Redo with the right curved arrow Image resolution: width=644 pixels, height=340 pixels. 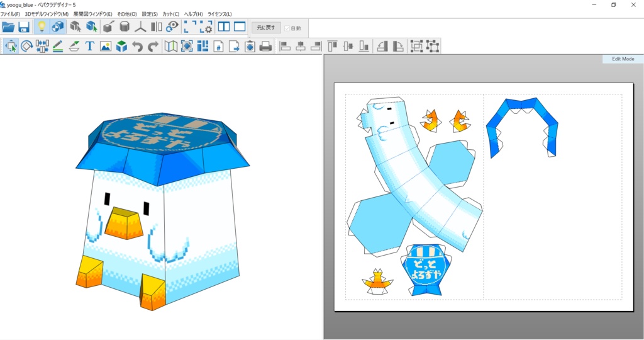tap(153, 46)
